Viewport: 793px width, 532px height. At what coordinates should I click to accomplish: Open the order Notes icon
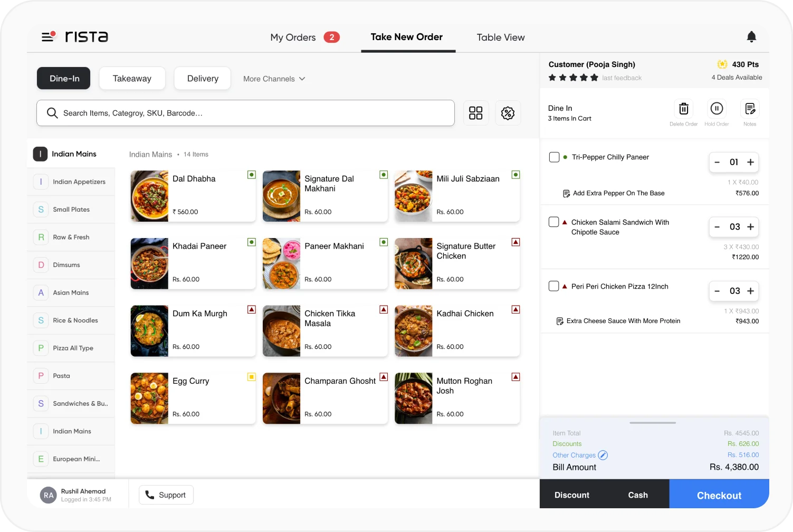pyautogui.click(x=750, y=109)
